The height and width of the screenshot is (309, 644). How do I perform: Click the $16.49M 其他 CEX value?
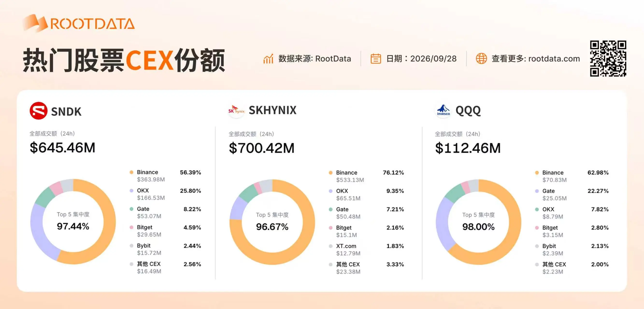[149, 271]
